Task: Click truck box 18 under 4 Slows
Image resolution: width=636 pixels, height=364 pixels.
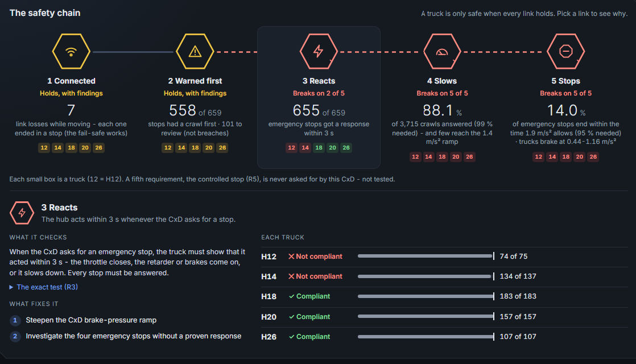Action: pyautogui.click(x=442, y=156)
